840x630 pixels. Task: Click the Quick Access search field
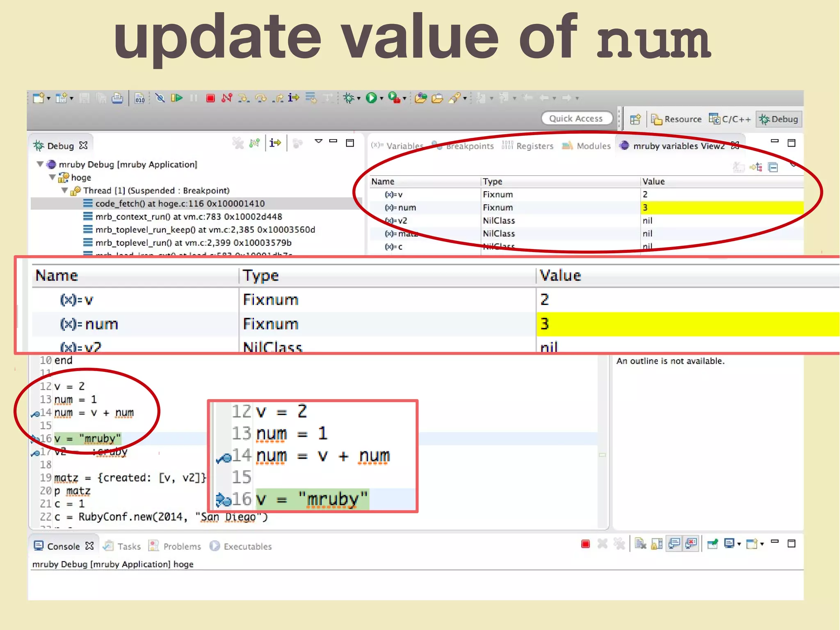coord(576,119)
